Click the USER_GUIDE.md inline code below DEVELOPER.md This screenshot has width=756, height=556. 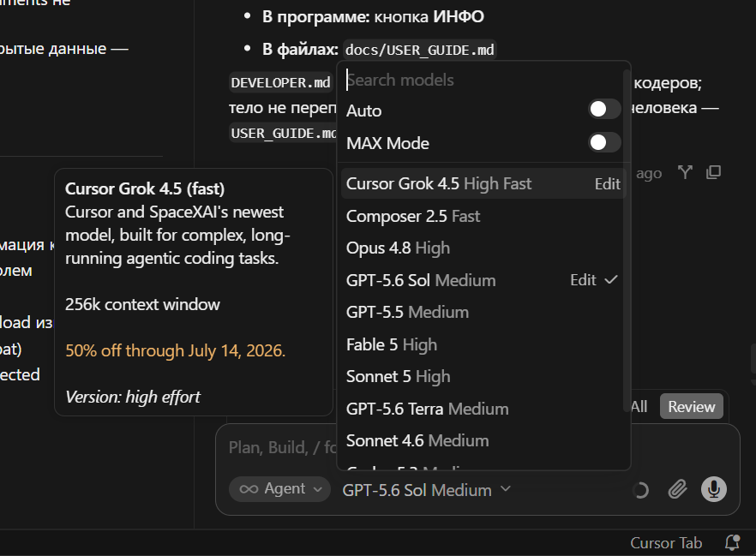pos(284,133)
